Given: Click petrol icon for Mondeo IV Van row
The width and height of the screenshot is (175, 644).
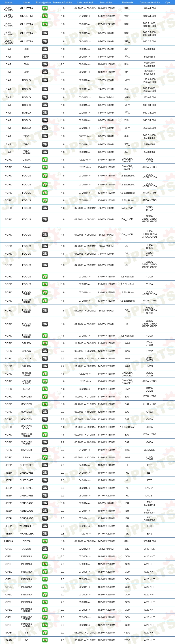Looking at the screenshot, I should coord(45,427).
